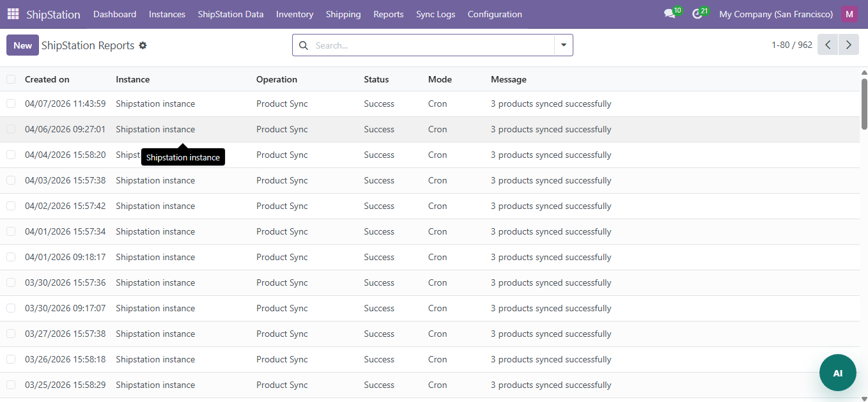Go to next page of records
The height and width of the screenshot is (402, 868).
[x=848, y=45]
